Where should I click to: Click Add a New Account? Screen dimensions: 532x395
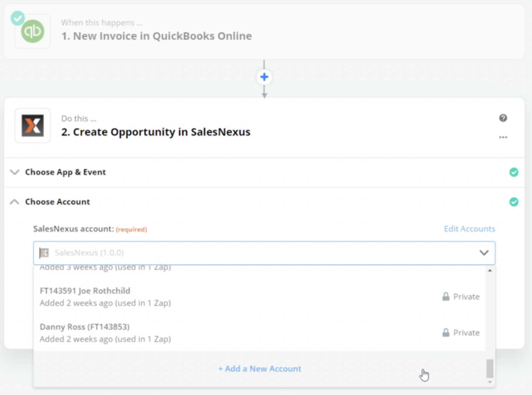260,369
